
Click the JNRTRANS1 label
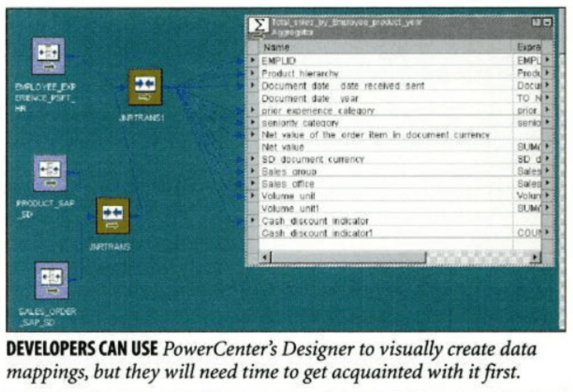pyautogui.click(x=141, y=118)
